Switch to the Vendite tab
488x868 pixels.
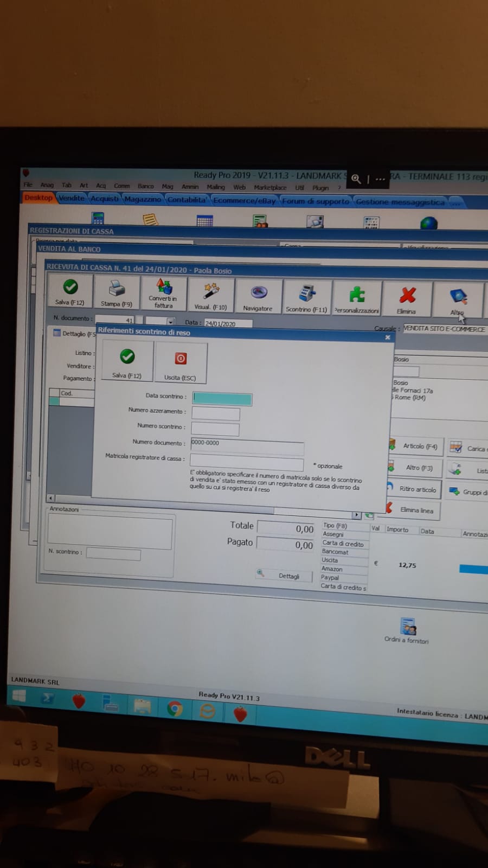tap(72, 198)
